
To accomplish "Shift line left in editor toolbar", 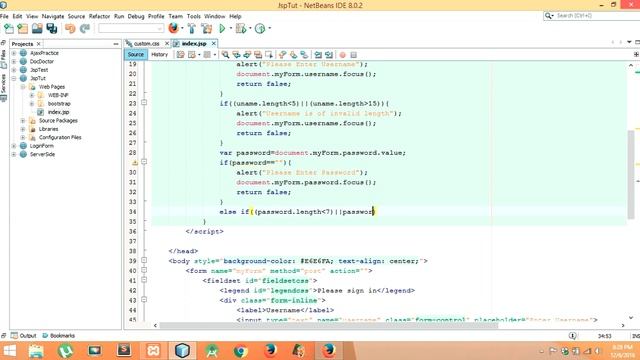I will click(318, 55).
